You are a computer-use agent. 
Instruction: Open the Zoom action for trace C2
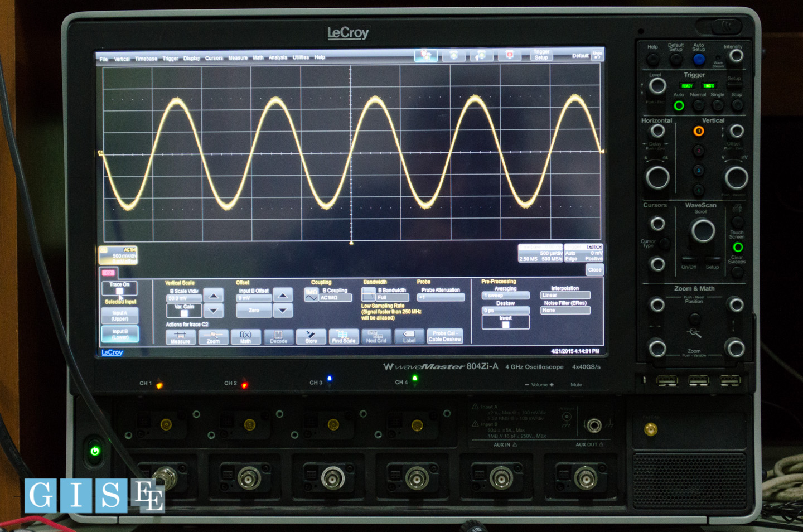213,337
